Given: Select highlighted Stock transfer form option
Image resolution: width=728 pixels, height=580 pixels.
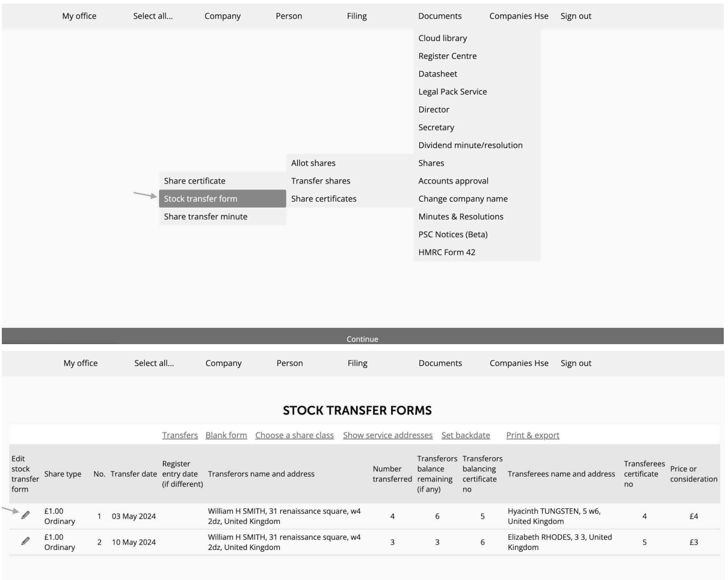Looking at the screenshot, I should [x=223, y=199].
